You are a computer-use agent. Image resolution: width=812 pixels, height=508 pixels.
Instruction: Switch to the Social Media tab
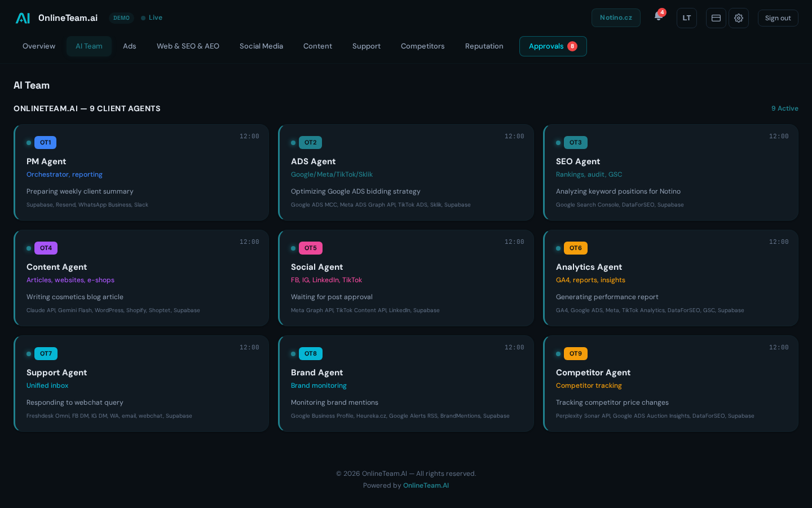click(x=261, y=46)
